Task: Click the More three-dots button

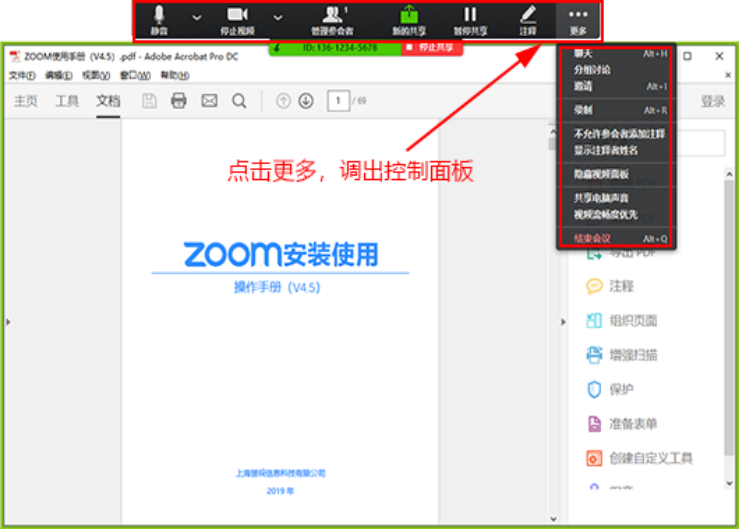Action: point(578,20)
